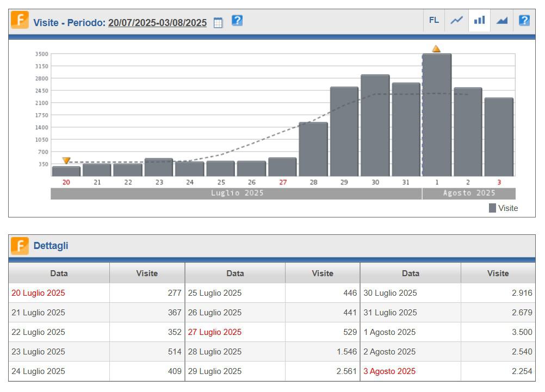Click the Agosto 2025 month band
Screen dimensions: 545x392
coord(469,193)
